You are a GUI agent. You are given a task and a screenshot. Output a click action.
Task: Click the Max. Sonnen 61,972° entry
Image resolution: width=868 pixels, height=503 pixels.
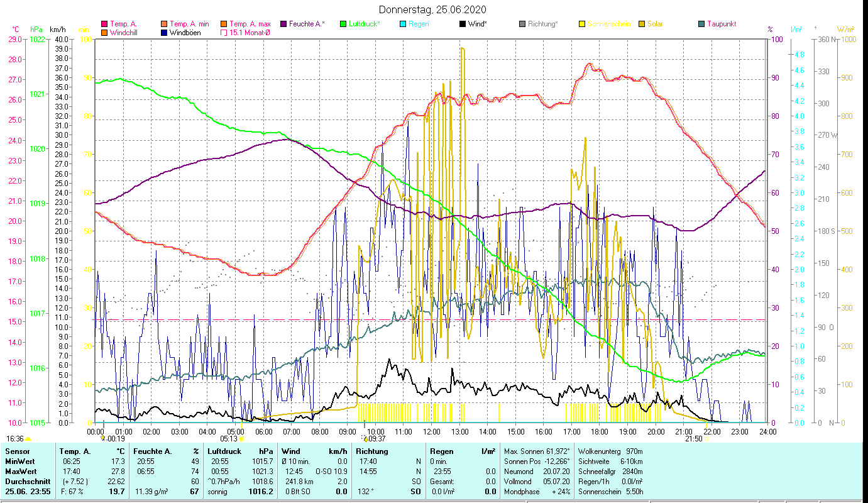[537, 451]
